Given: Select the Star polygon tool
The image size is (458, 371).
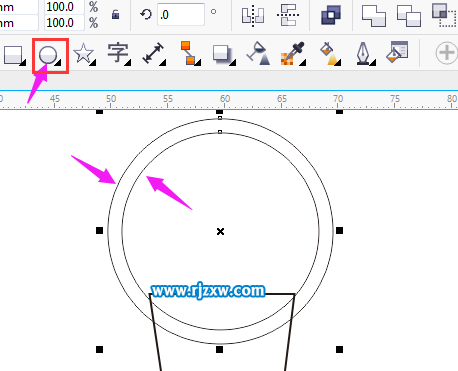Looking at the screenshot, I should [x=83, y=54].
